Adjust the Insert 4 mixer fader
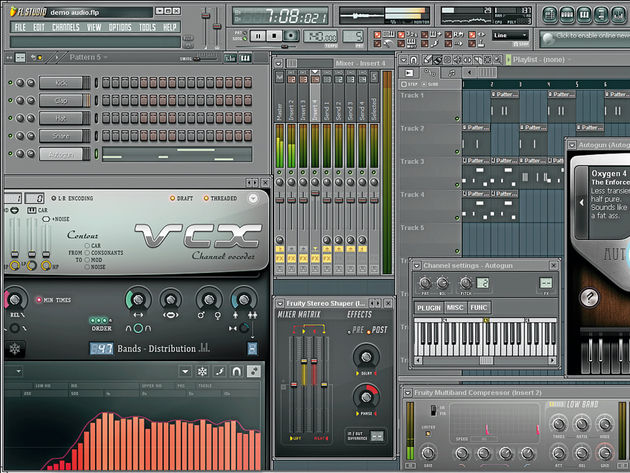Viewport: 630px width, 473px height. [315, 193]
